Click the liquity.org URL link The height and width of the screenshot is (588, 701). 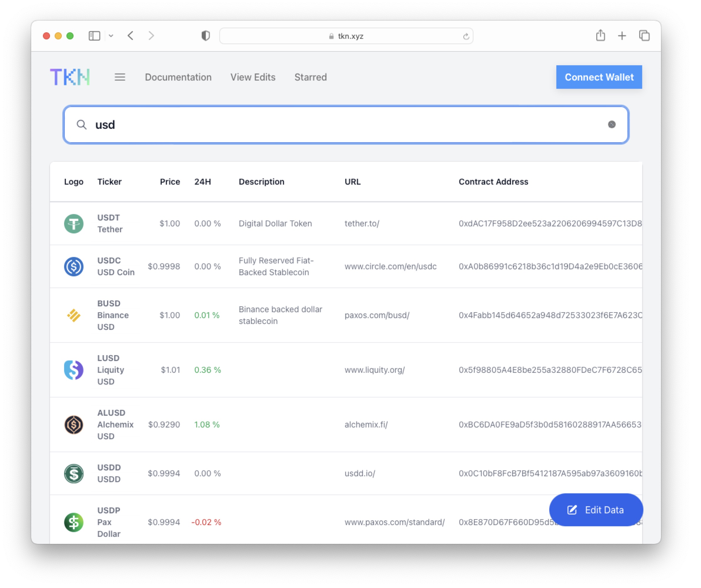click(x=374, y=369)
